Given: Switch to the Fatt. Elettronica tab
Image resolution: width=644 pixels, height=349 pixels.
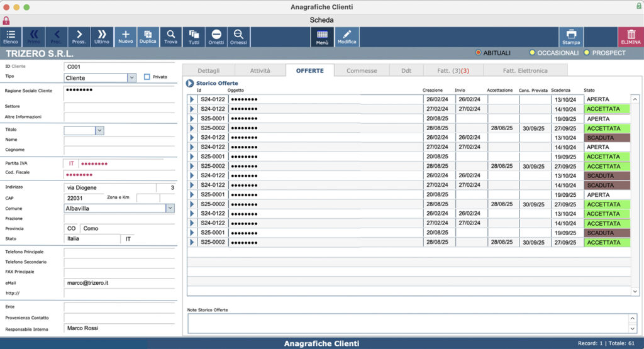Looking at the screenshot, I should pyautogui.click(x=525, y=70).
